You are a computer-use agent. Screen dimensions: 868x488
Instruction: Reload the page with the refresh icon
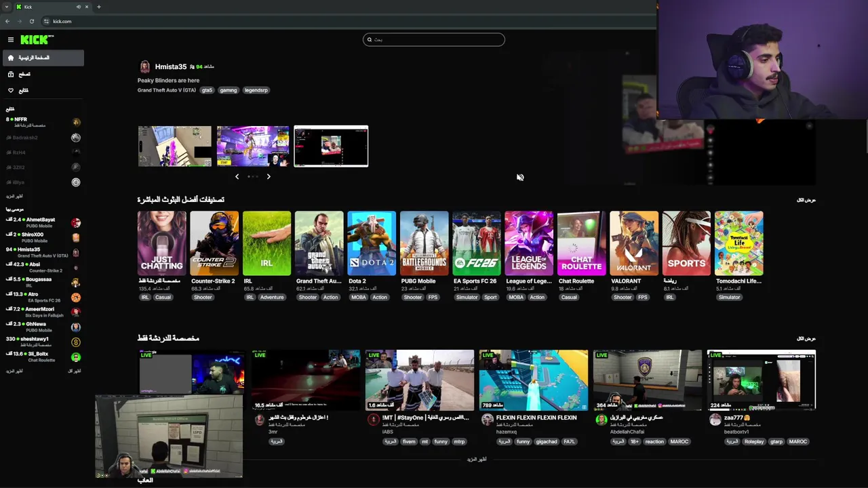click(x=32, y=21)
